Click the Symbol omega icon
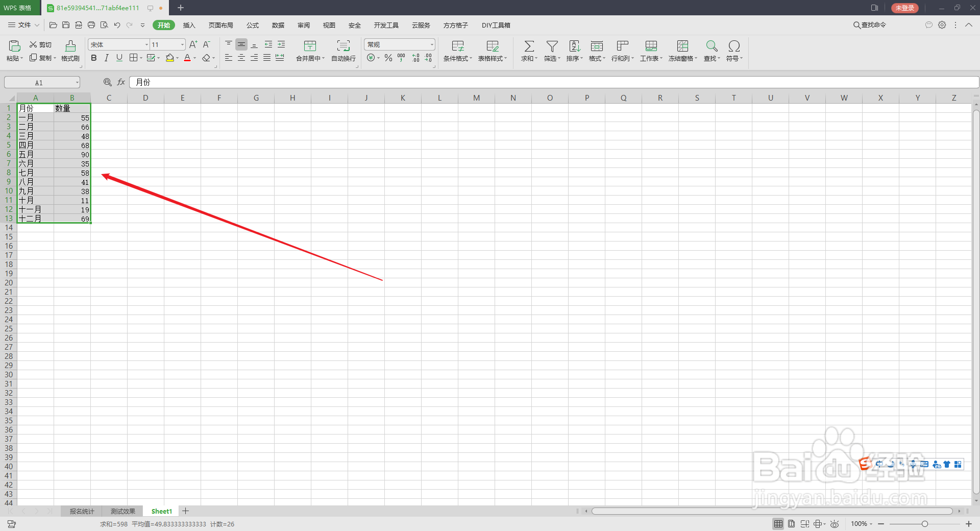Viewport: 980px width, 531px height. pos(734,46)
